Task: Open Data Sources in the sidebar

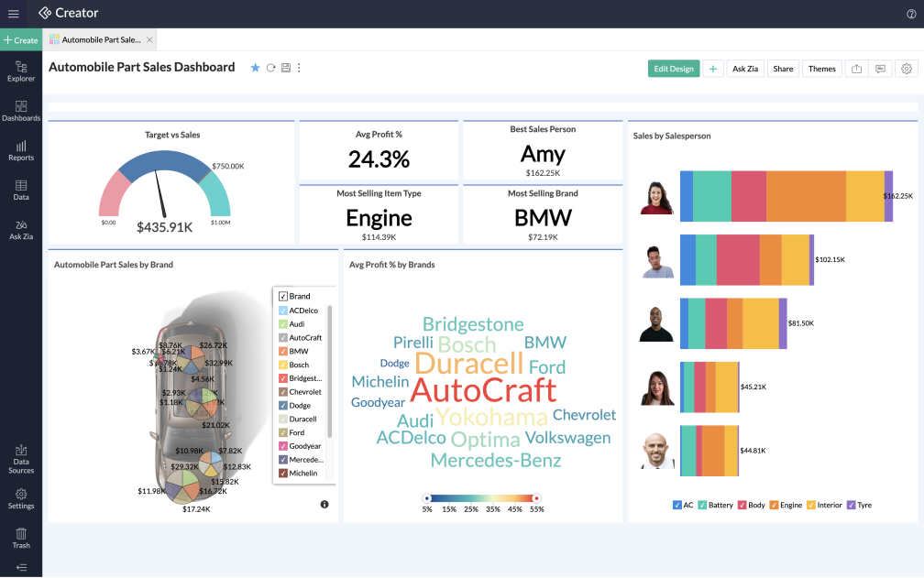Action: [x=21, y=459]
